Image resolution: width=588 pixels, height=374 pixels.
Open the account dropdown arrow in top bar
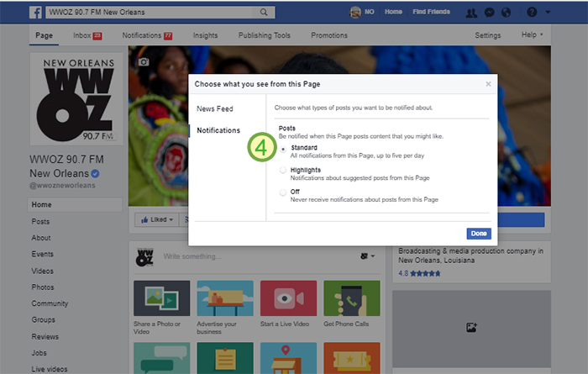tap(548, 12)
